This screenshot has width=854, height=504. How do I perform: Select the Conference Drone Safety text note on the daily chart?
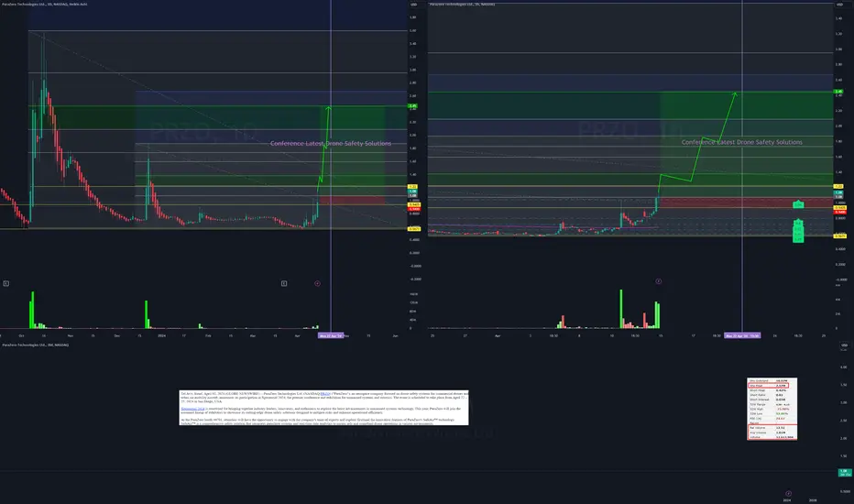pos(331,143)
